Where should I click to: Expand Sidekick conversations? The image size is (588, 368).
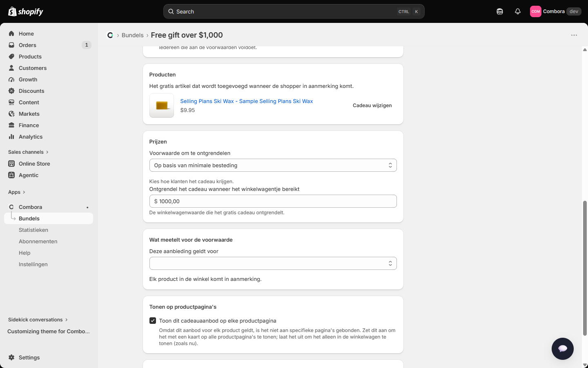[x=38, y=320]
